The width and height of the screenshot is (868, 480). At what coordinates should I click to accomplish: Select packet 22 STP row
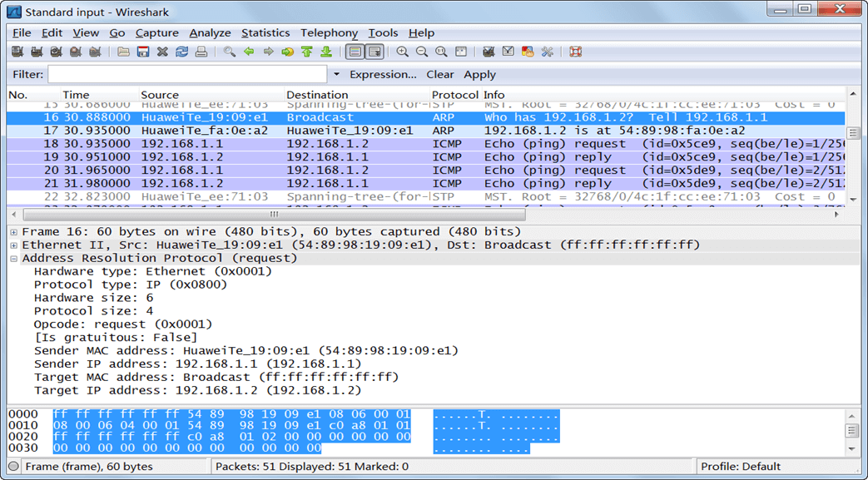tap(426, 196)
